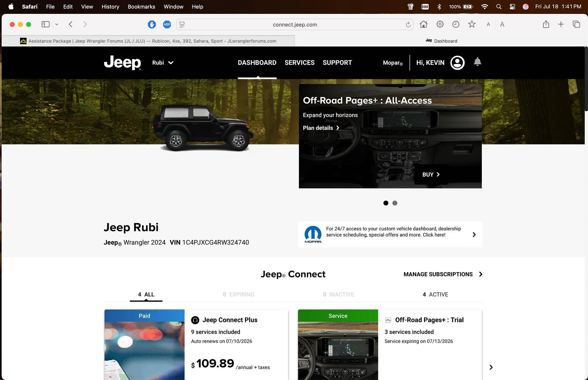Open the Jeep Connect Plus card
This screenshot has height=380, width=588.
tap(196, 344)
